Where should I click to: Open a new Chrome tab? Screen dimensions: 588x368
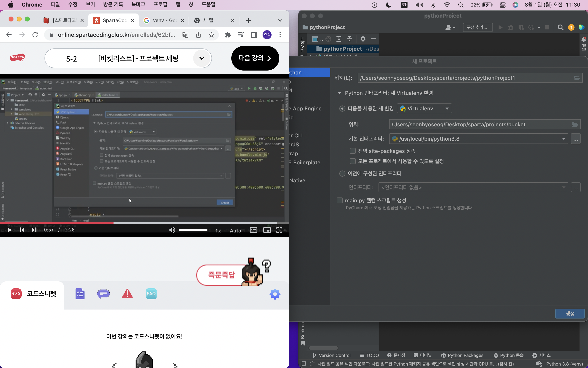point(248,20)
